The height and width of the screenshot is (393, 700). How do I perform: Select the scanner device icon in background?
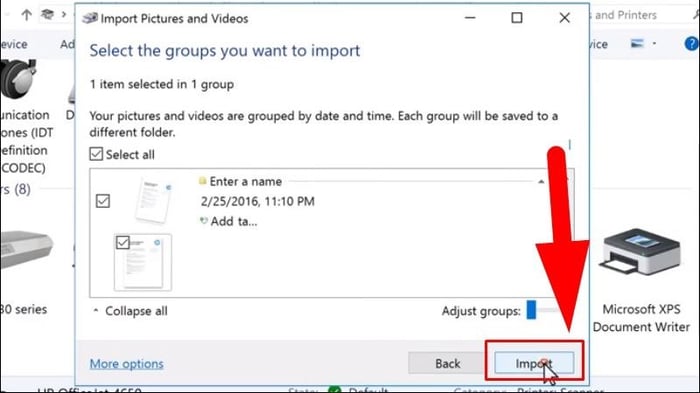26,250
